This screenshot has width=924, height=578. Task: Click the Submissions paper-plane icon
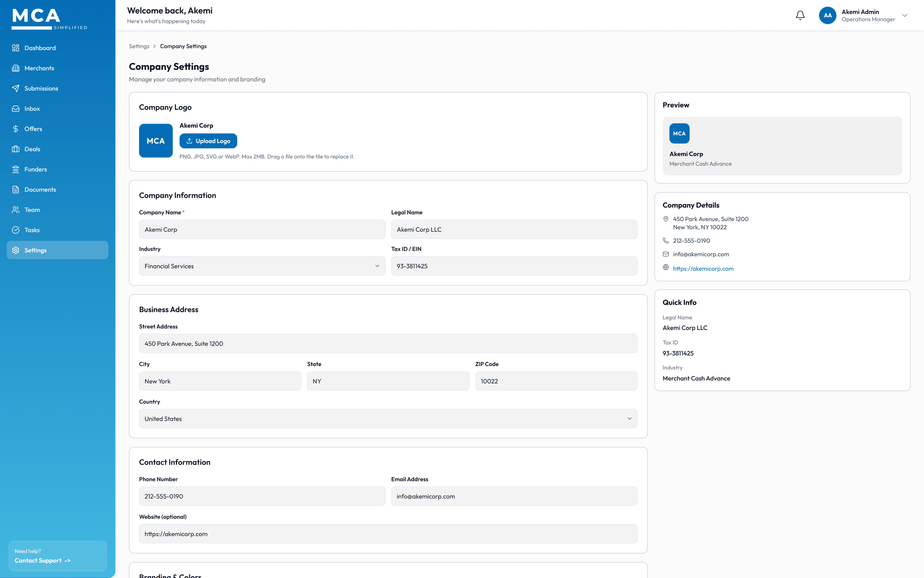point(16,88)
